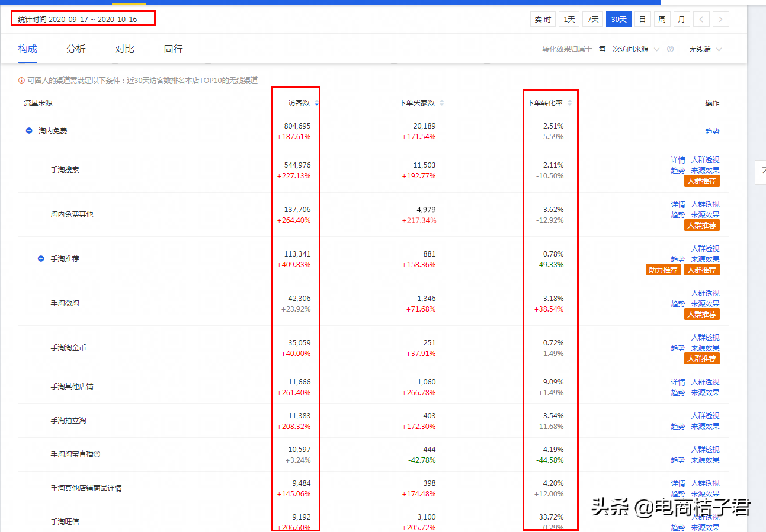
Task: Select the 30天 time range button
Action: pyautogui.click(x=618, y=20)
